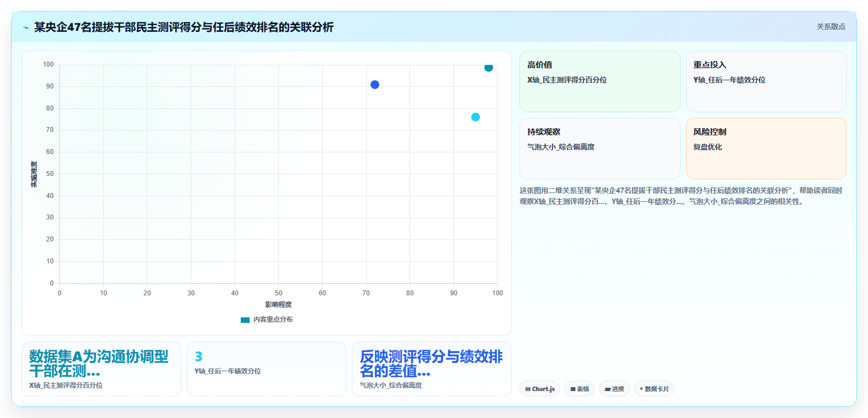Click the 表格 tag chip
Screen dimensions: 868x418
point(579,389)
